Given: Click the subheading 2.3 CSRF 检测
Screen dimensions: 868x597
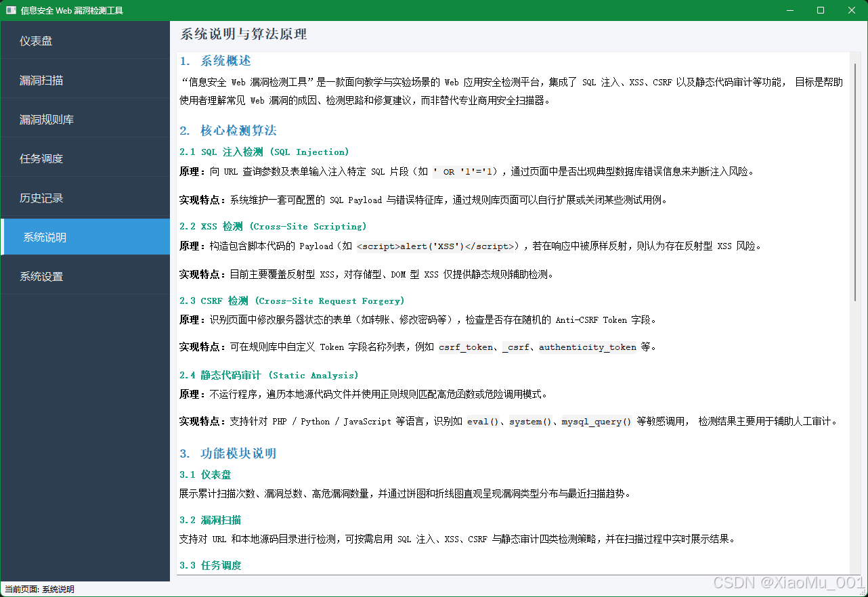Looking at the screenshot, I should pos(292,301).
